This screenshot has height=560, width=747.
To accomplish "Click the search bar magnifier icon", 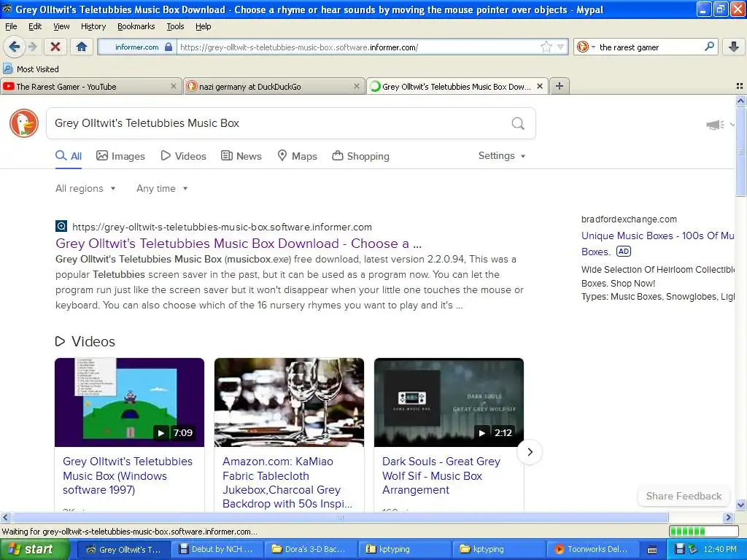I will click(709, 47).
